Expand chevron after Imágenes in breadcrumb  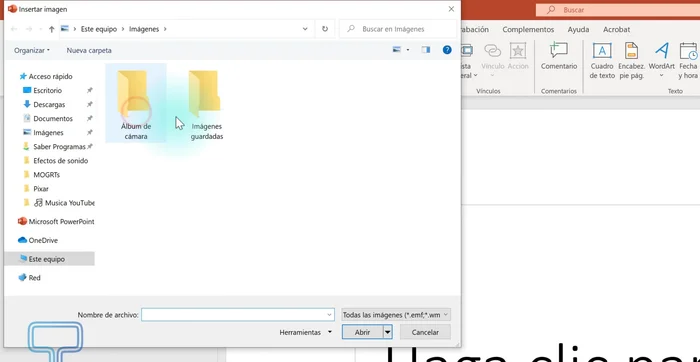point(165,29)
